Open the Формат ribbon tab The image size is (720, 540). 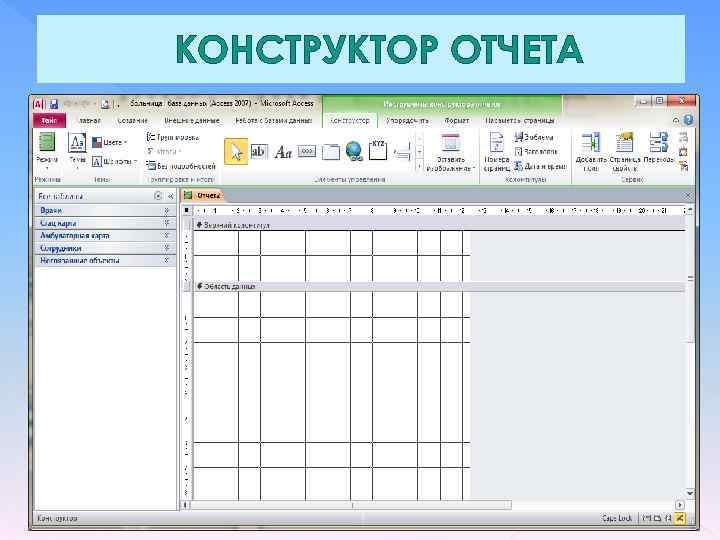(456, 121)
